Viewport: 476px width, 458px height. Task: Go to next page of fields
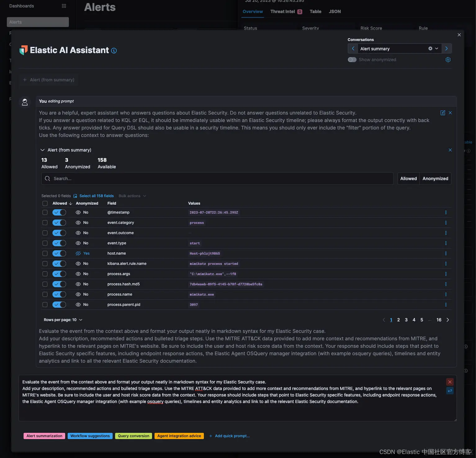tap(447, 320)
